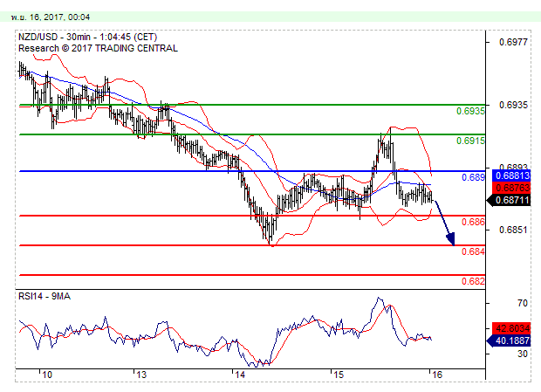The image size is (541, 392).
Task: Click the 0.6851 price axis value
Action: click(513, 230)
